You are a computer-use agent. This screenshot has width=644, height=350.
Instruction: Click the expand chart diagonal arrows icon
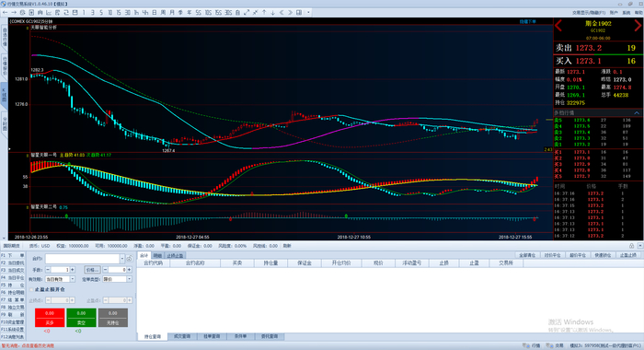tap(247, 13)
